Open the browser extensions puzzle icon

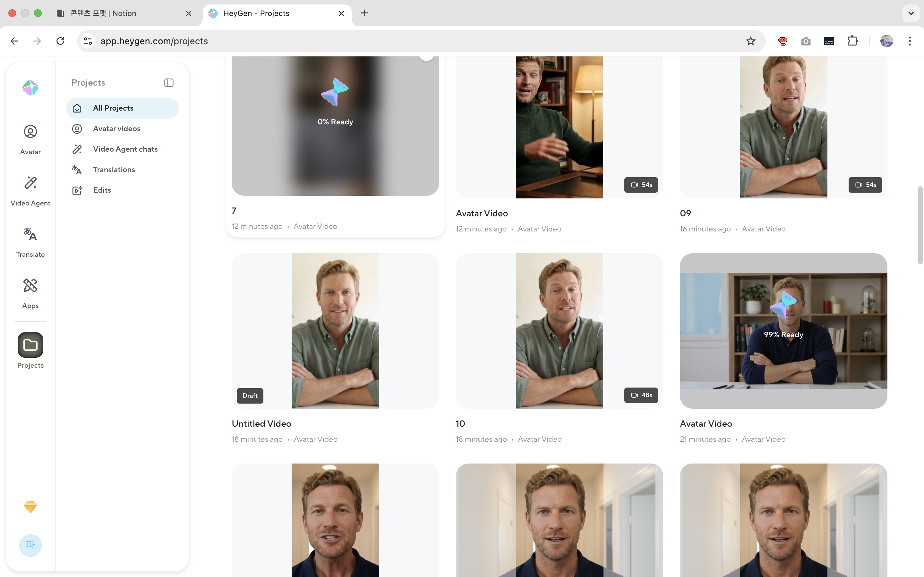tap(852, 41)
